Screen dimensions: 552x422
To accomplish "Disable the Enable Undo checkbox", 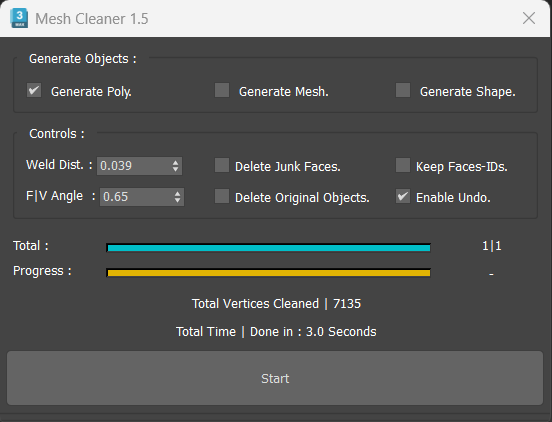I will [x=403, y=196].
